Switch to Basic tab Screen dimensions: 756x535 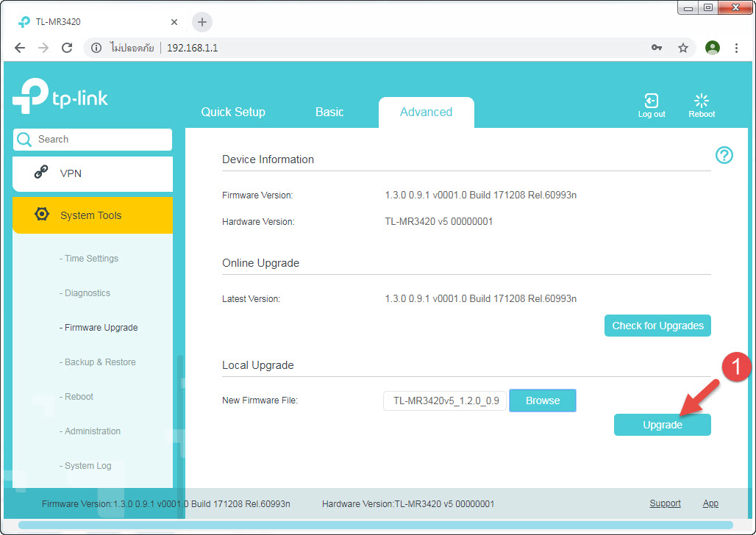tap(329, 112)
